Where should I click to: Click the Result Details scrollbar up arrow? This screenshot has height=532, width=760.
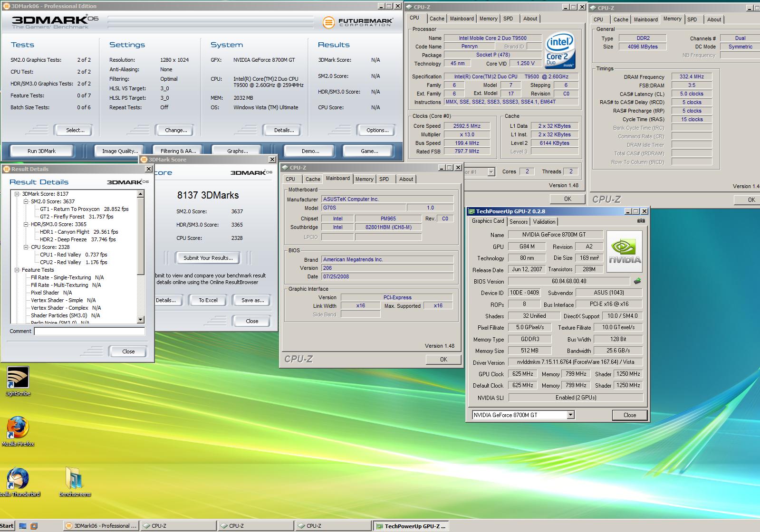click(141, 194)
